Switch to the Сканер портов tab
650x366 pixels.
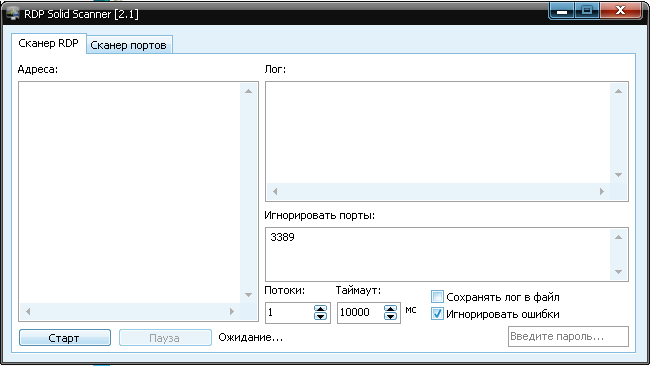click(x=129, y=45)
